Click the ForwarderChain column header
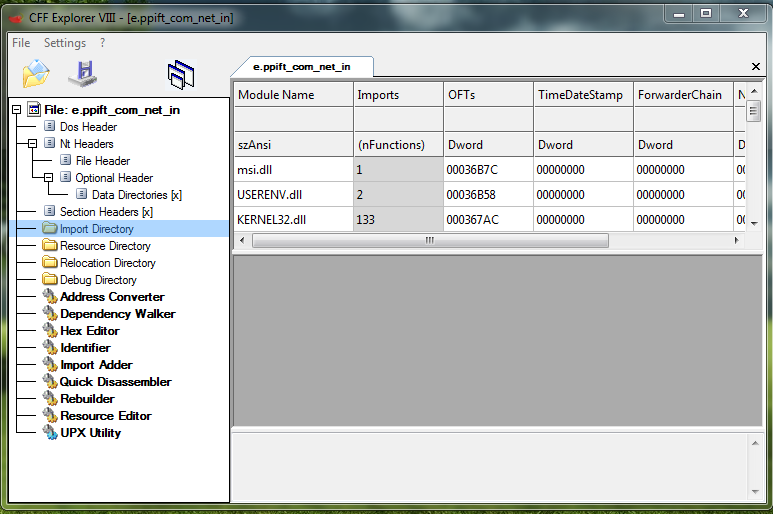 click(x=684, y=94)
